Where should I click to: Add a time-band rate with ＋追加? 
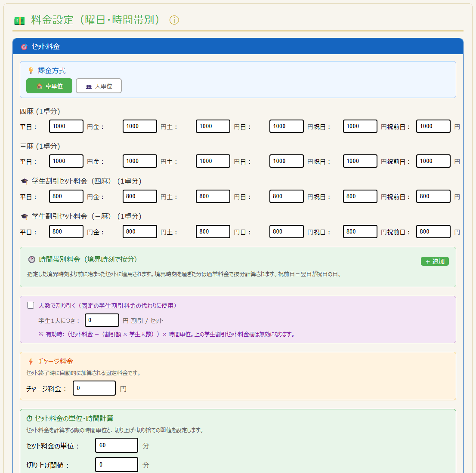(435, 261)
